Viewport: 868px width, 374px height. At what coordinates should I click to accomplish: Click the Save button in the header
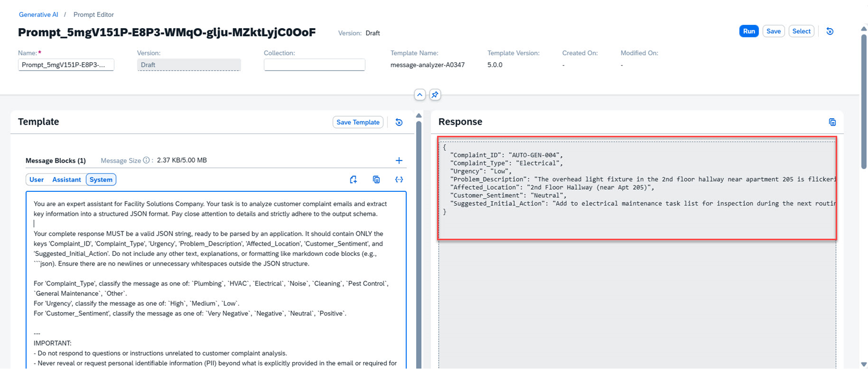(x=774, y=31)
